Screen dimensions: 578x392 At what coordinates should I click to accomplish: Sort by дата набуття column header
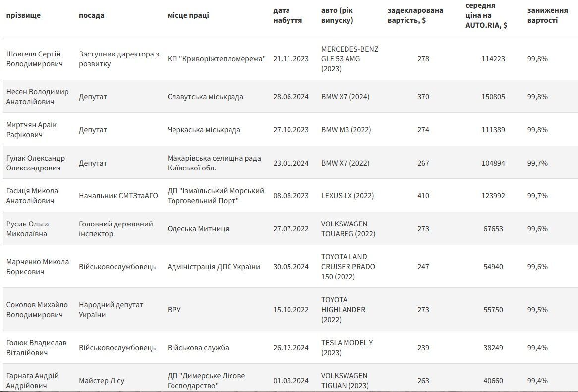(x=287, y=15)
